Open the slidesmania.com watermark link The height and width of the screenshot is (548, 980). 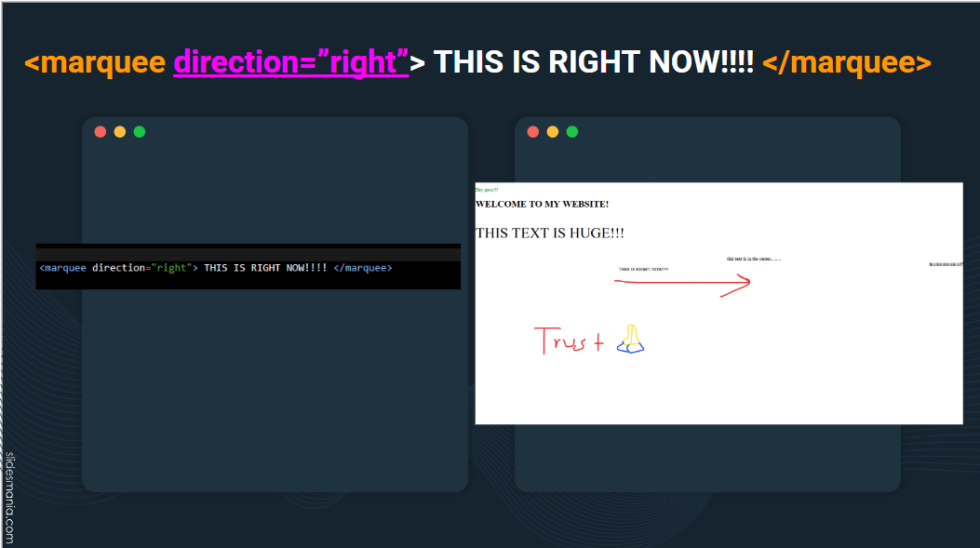[x=9, y=498]
